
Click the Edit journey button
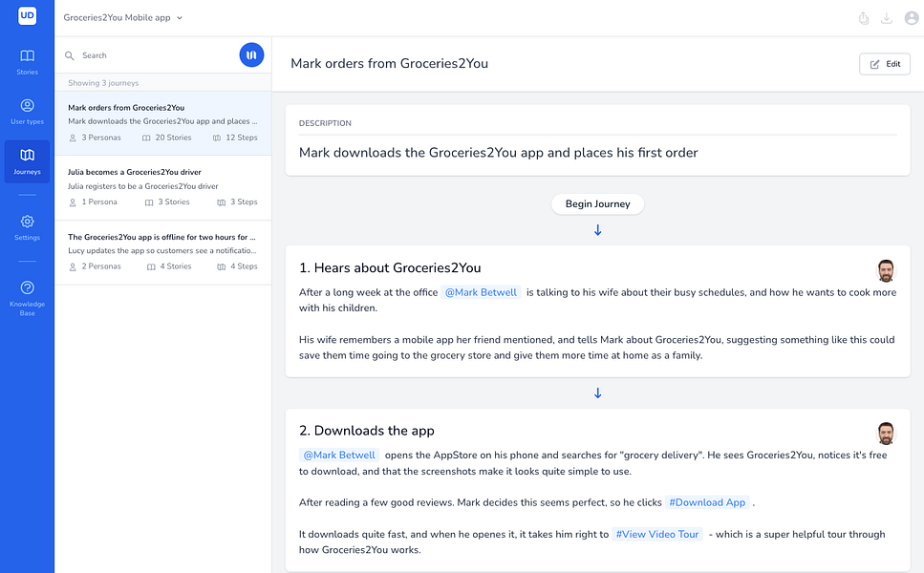pos(885,64)
